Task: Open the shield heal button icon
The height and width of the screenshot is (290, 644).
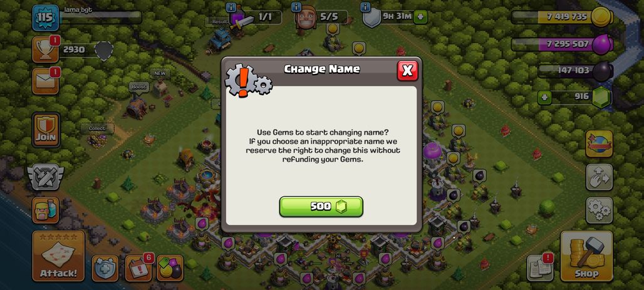Action: pyautogui.click(x=105, y=268)
